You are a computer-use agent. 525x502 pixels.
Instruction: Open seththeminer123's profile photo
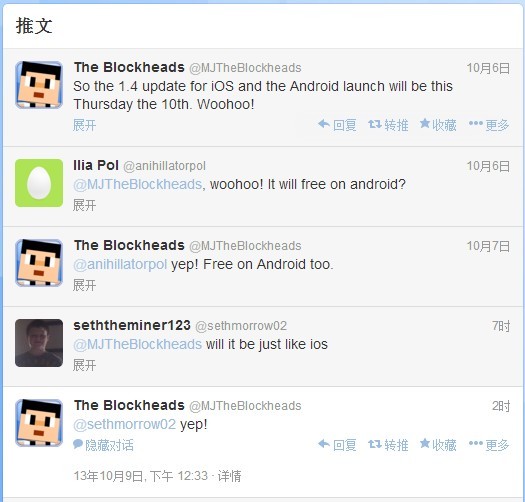[39, 343]
